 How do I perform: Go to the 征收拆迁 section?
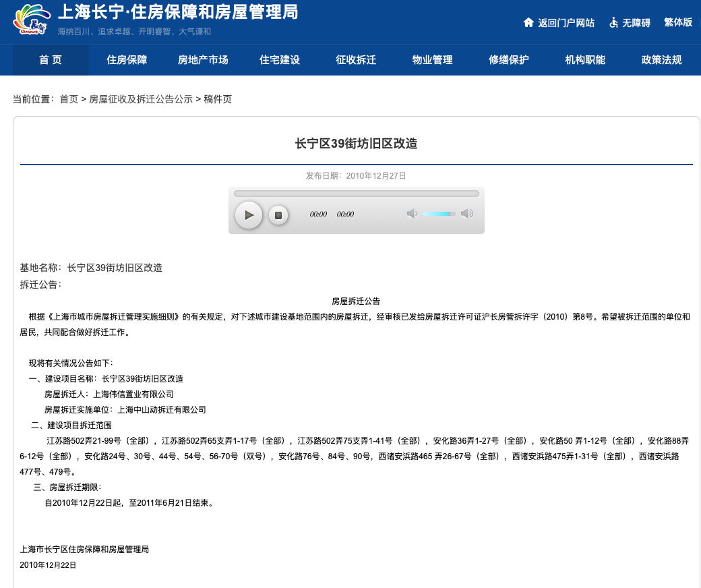(356, 60)
